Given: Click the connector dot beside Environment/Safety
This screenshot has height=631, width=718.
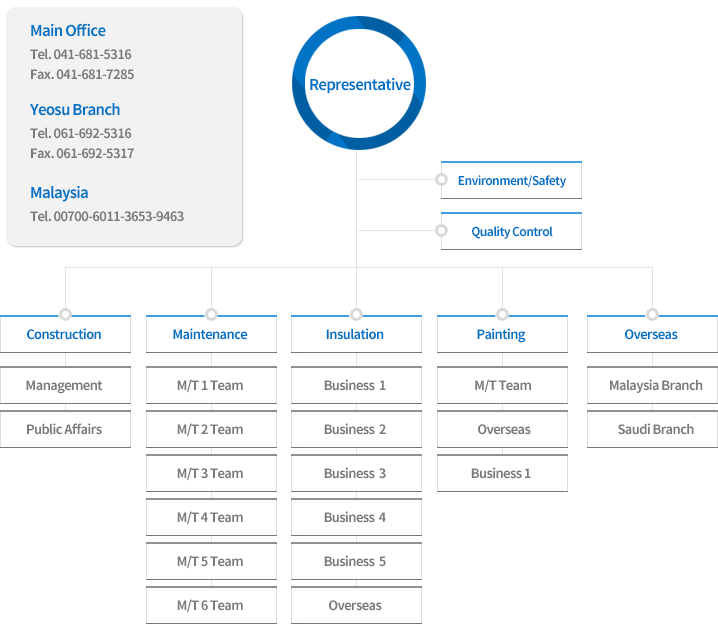Looking at the screenshot, I should point(441,180).
